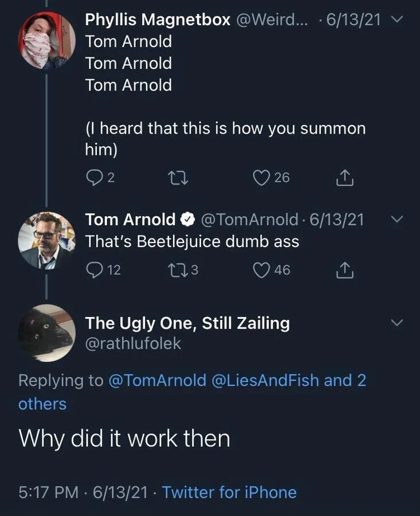
Task: Open the @LiesAndFish mention link
Action: click(x=264, y=380)
